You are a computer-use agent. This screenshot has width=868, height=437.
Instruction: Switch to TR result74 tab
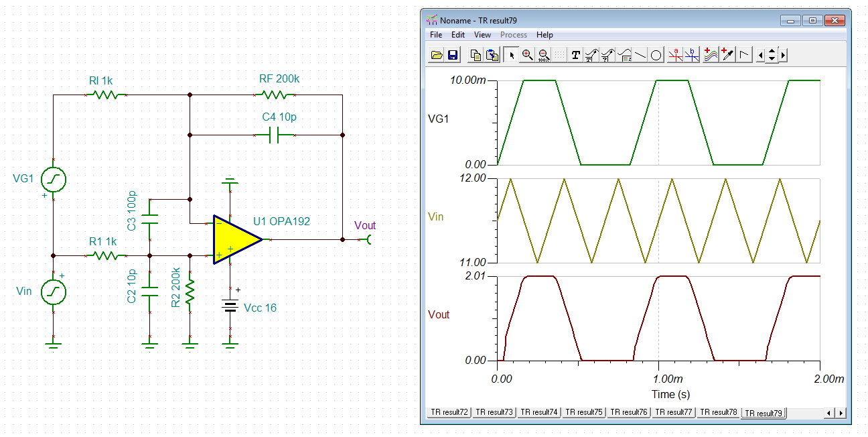(x=539, y=412)
